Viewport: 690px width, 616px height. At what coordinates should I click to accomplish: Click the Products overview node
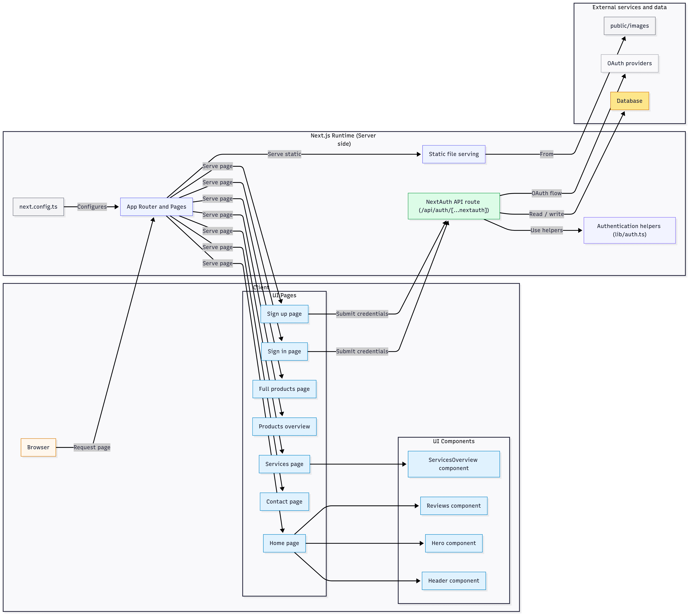[x=284, y=426]
